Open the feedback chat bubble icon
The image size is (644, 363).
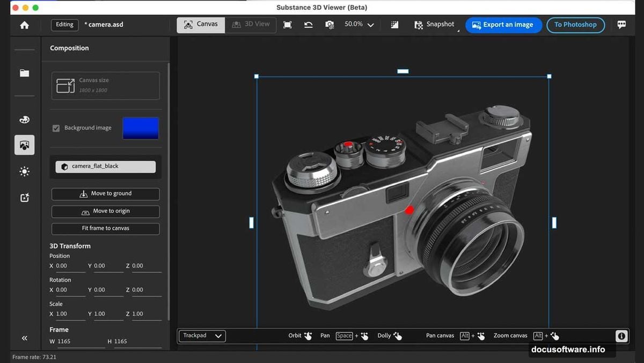pos(621,25)
